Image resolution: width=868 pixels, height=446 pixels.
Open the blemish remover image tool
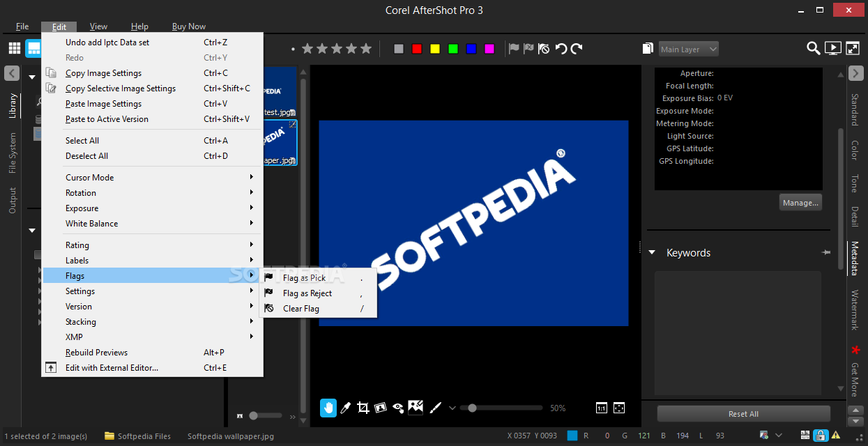pyautogui.click(x=416, y=407)
